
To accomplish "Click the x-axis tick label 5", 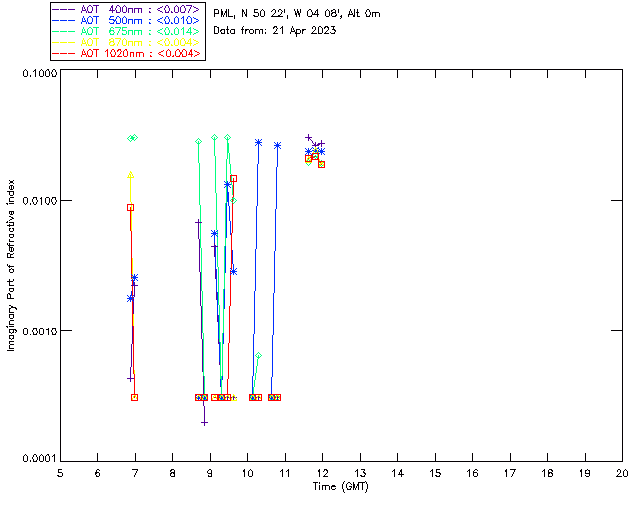I will (60, 473).
